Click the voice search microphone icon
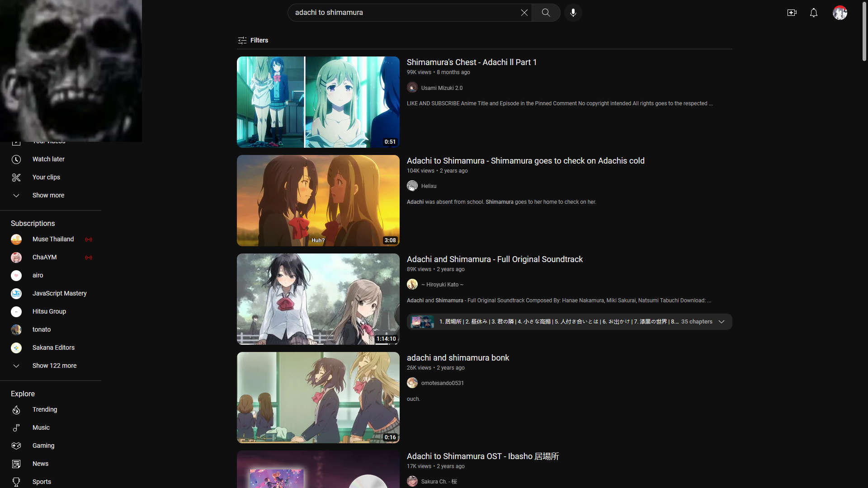The width and height of the screenshot is (868, 488). [573, 13]
